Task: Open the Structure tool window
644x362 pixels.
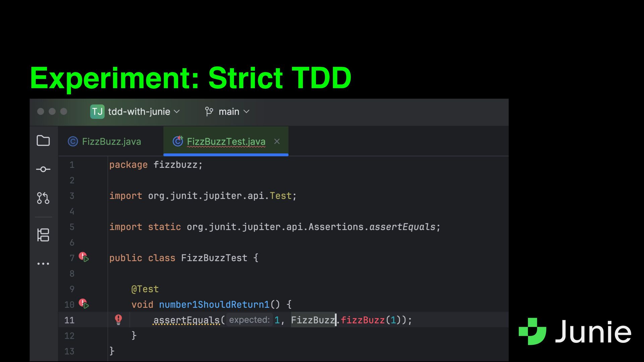Action: [x=43, y=235]
